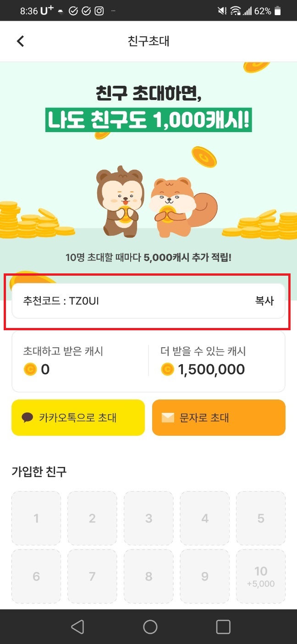297x644 pixels.
Task: Select joined friend slot 1
Action: pos(36,518)
